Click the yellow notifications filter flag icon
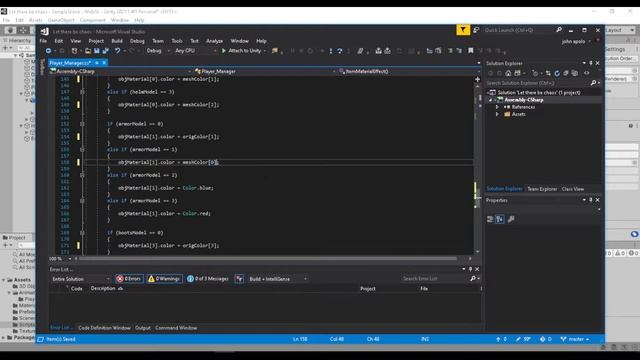Viewport: 640px width, 360px height. (x=463, y=30)
